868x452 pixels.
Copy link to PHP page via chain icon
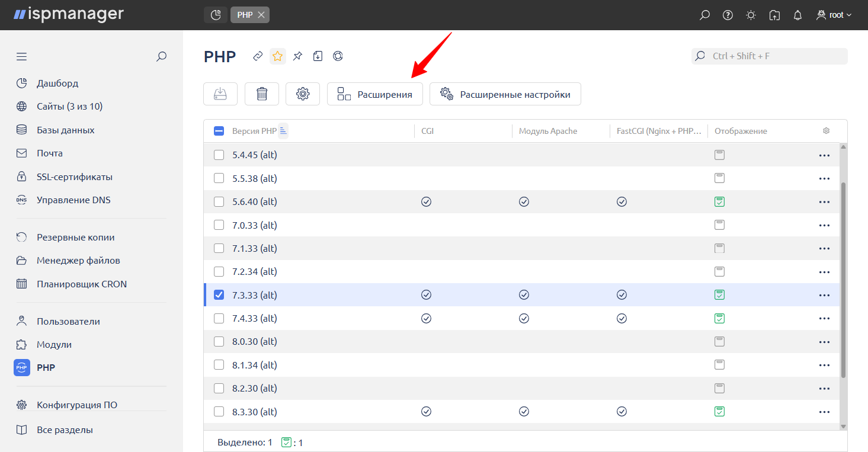(x=258, y=56)
